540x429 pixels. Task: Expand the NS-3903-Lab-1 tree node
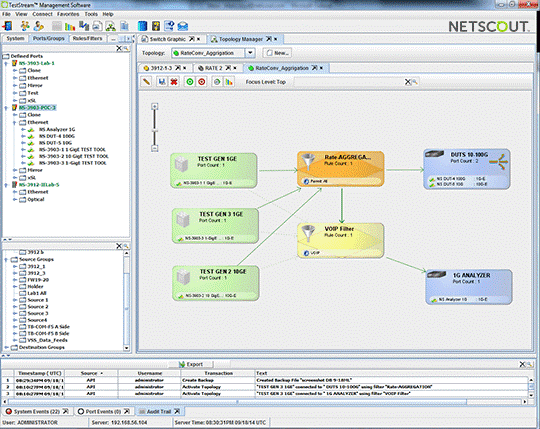(x=6, y=63)
